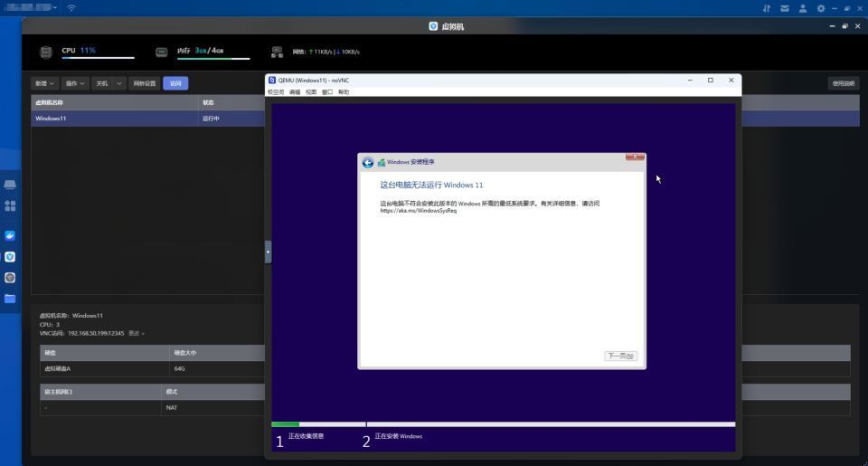Close the 虚拟机 manager window
Viewport: 868px width, 466px height.
point(857,26)
